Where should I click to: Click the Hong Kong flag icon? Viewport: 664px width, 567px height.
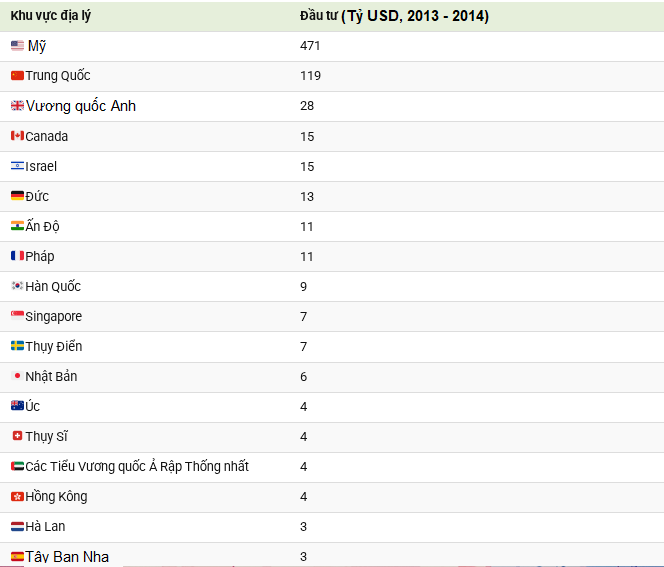point(17,496)
